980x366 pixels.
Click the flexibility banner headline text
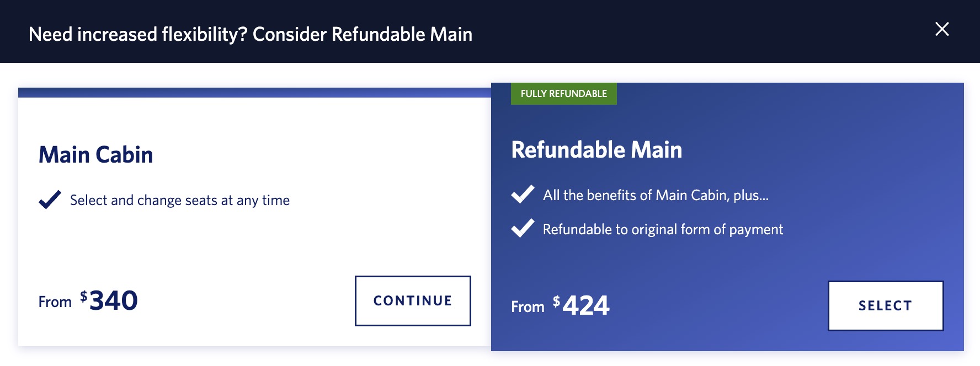(251, 34)
